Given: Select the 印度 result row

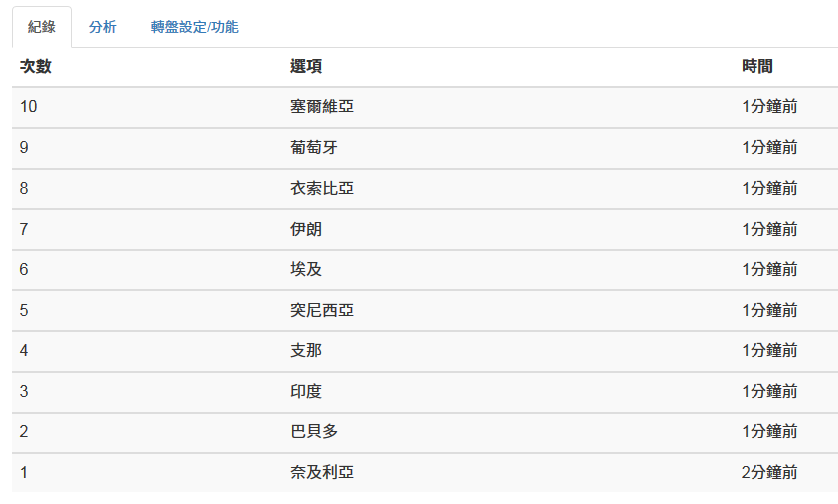Looking at the screenshot, I should pyautogui.click(x=424, y=392).
